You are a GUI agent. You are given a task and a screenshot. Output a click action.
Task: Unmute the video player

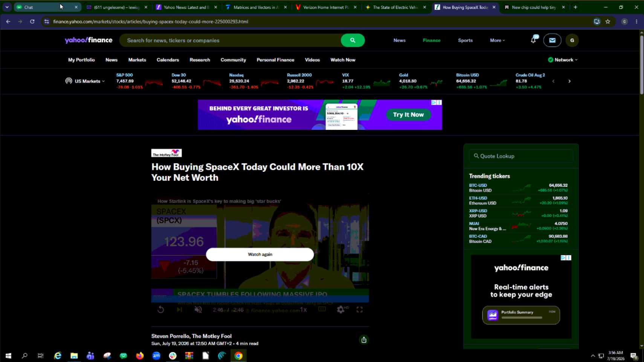point(198,310)
